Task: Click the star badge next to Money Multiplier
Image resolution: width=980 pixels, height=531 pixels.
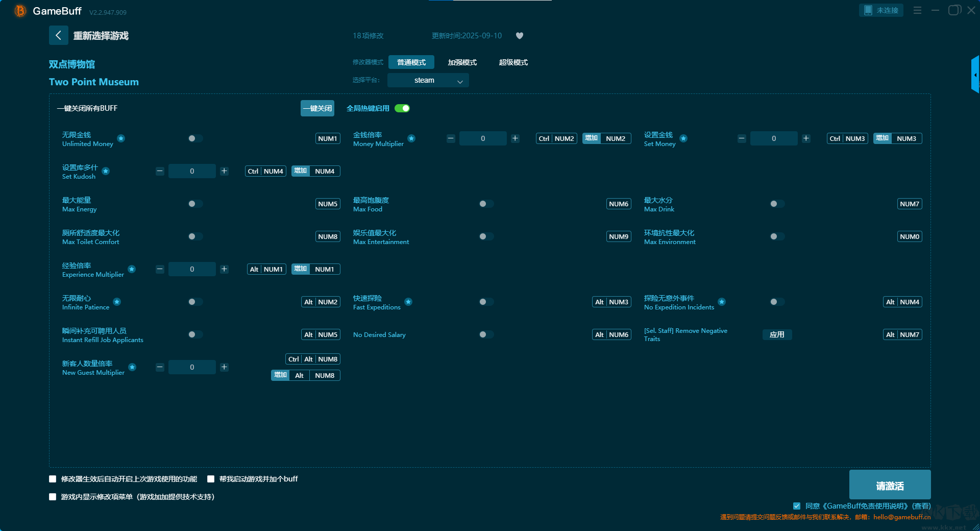Action: (x=411, y=138)
